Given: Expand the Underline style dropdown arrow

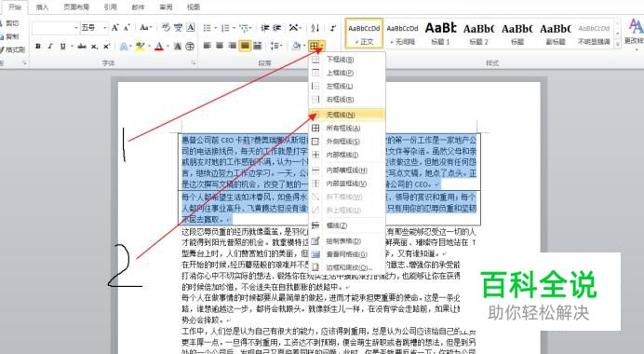Looking at the screenshot, I should click(73, 46).
